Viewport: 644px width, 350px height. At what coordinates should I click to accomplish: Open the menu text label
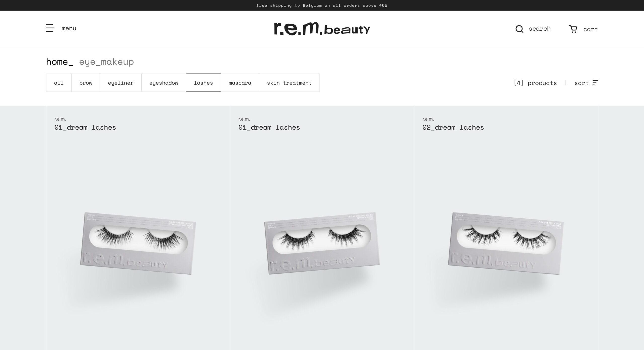[69, 28]
